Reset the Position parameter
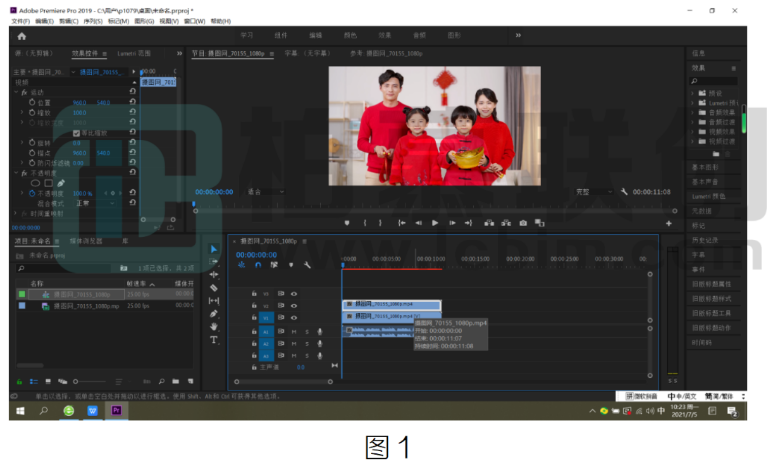 pos(133,101)
